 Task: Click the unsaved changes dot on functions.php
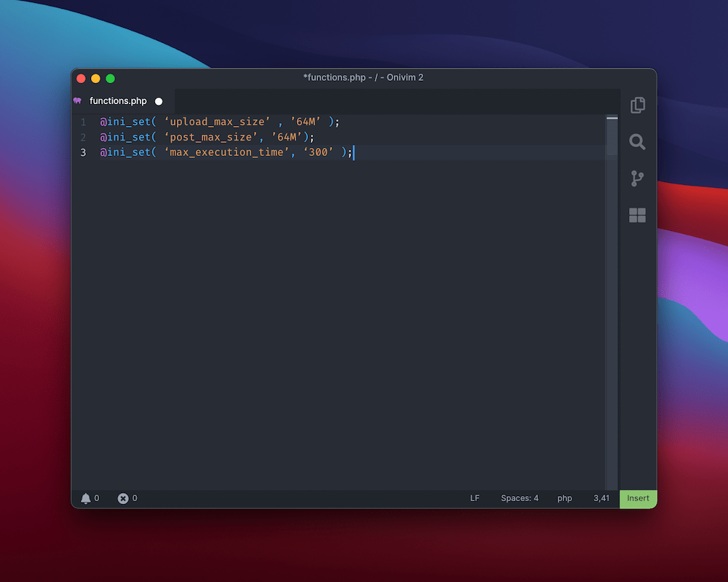(x=159, y=101)
